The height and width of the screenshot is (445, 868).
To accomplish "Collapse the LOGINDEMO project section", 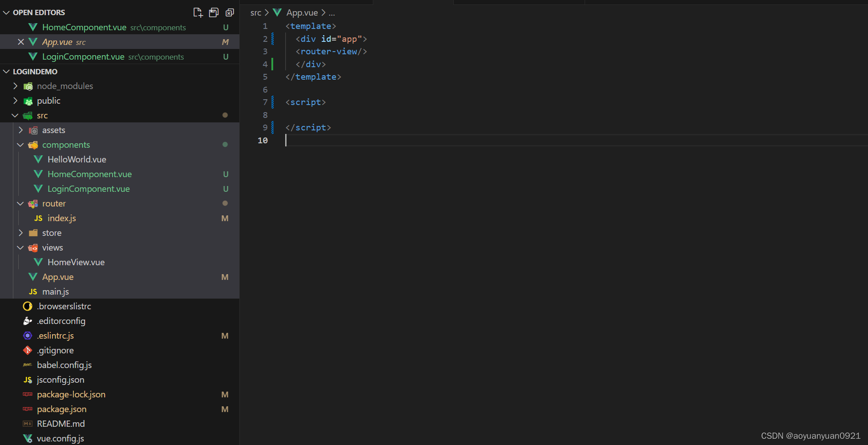I will [7, 72].
